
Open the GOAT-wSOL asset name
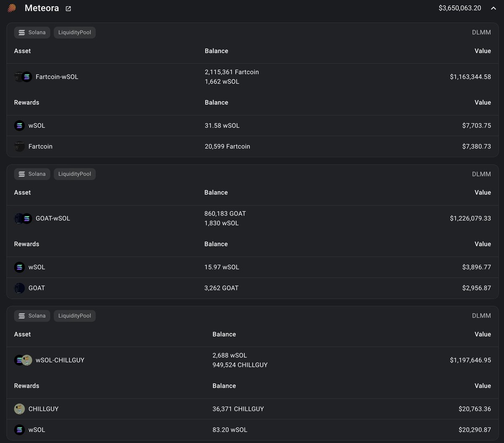point(53,219)
